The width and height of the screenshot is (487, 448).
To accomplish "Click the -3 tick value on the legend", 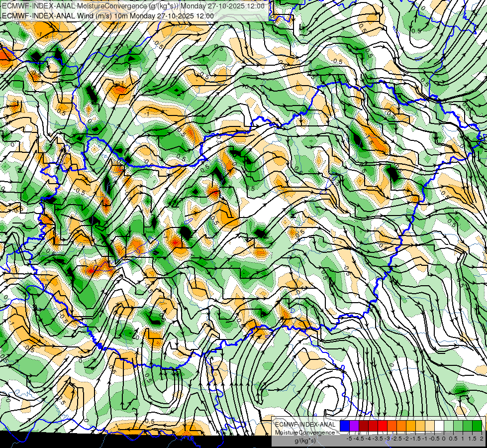I will (x=388, y=439).
